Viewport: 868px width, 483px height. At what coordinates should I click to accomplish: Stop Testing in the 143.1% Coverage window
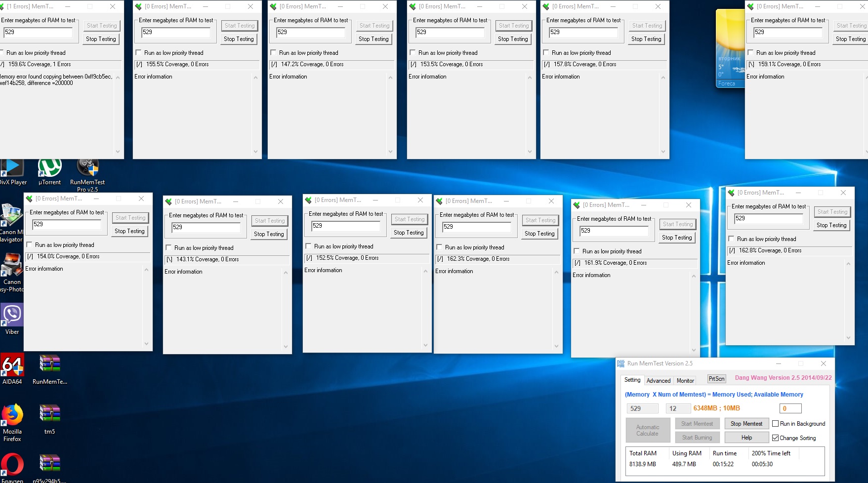(x=269, y=234)
